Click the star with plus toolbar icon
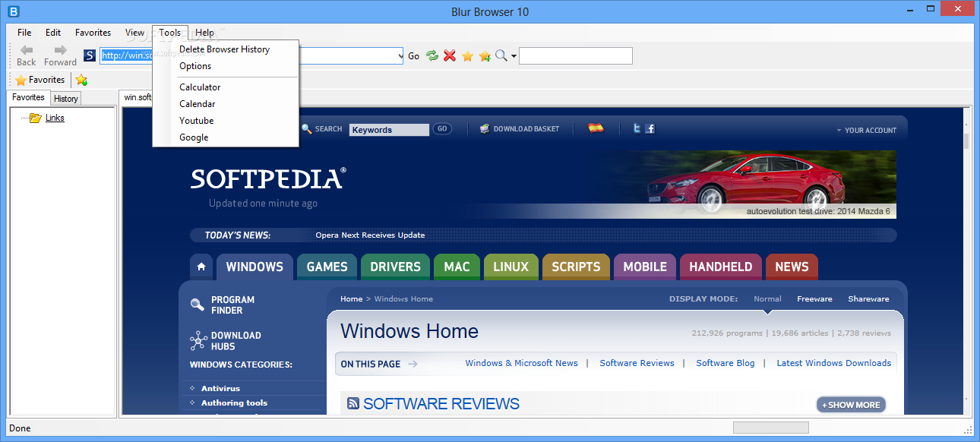This screenshot has height=442, width=980. [485, 55]
